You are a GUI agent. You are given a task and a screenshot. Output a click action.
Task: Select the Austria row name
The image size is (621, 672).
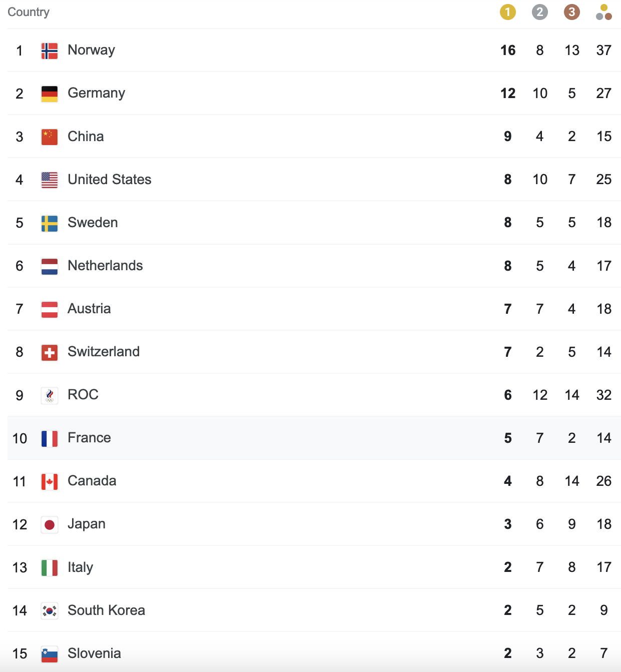coord(89,308)
